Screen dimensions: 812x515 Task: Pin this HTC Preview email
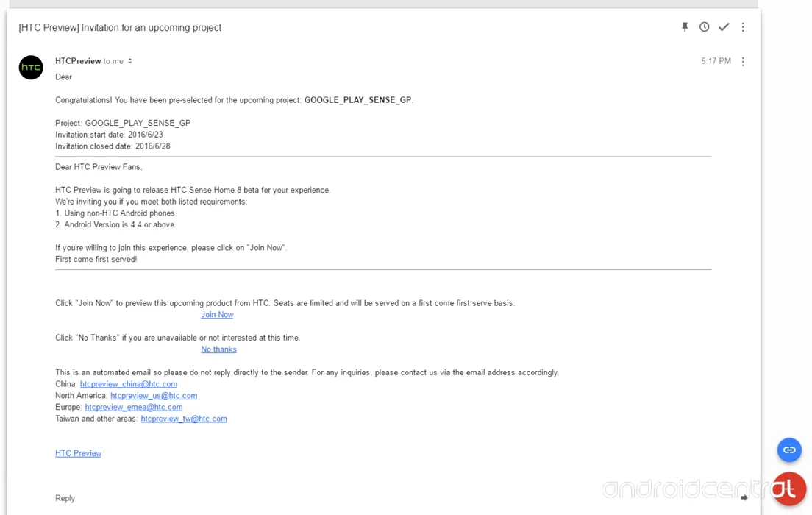click(x=685, y=27)
